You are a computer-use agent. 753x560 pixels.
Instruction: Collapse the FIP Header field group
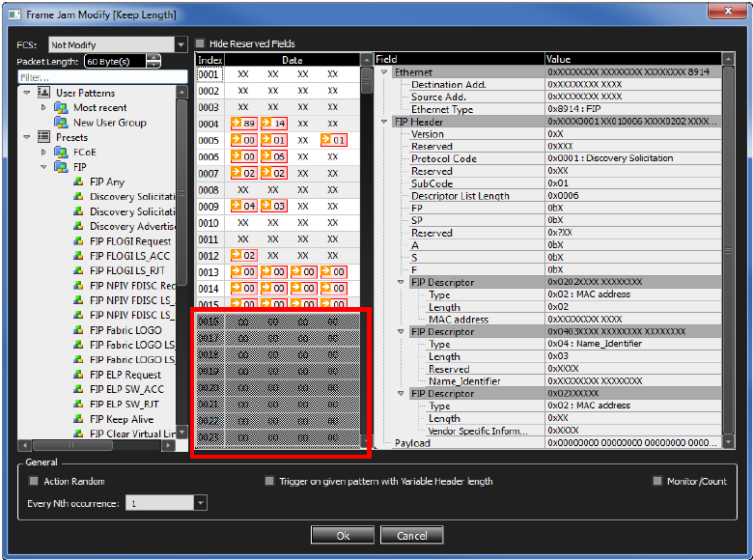pos(384,122)
